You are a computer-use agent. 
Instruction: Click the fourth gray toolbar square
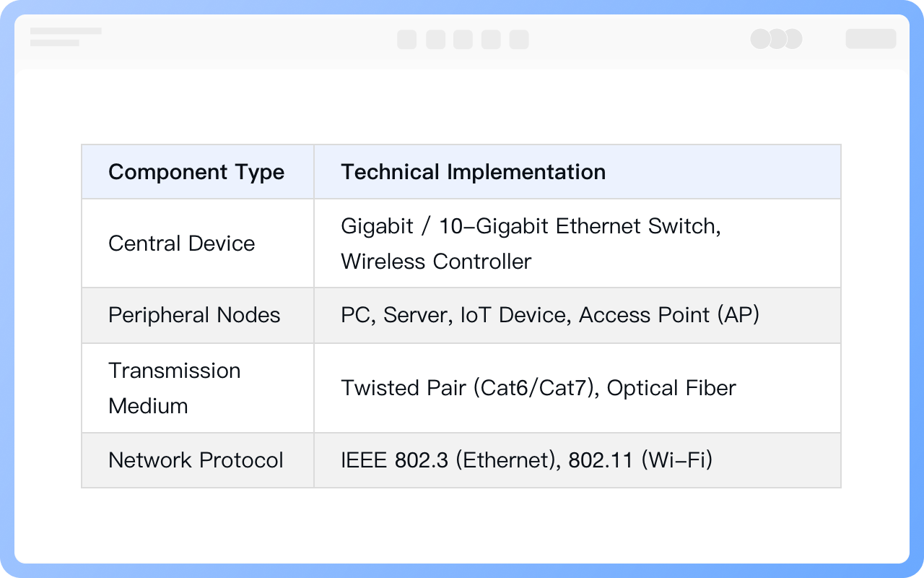click(x=491, y=39)
